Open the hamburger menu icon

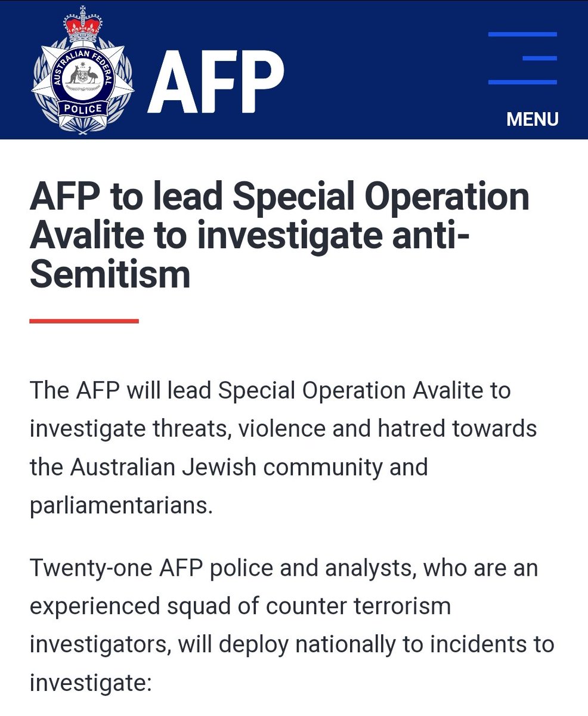click(522, 58)
